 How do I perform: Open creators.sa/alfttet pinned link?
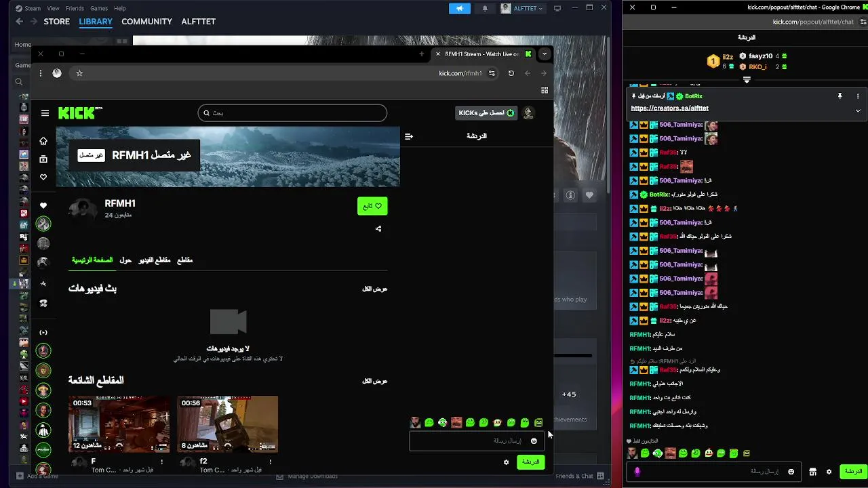coord(669,108)
